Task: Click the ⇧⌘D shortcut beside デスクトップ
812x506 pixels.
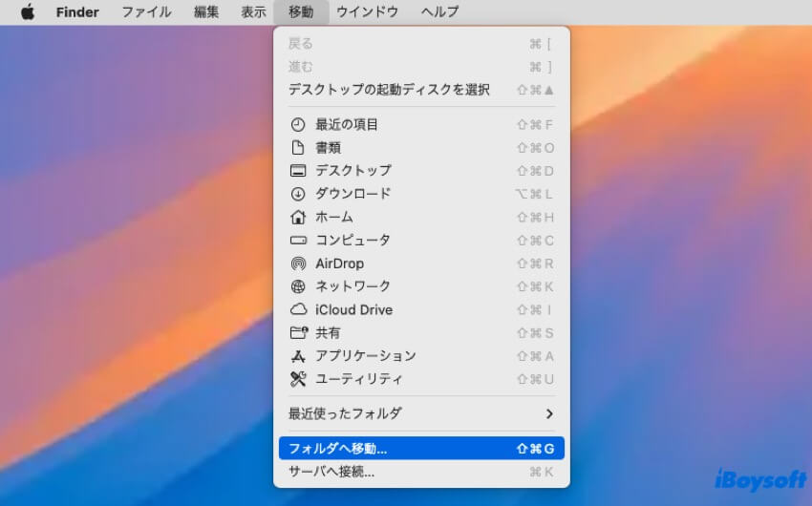Action: point(536,171)
